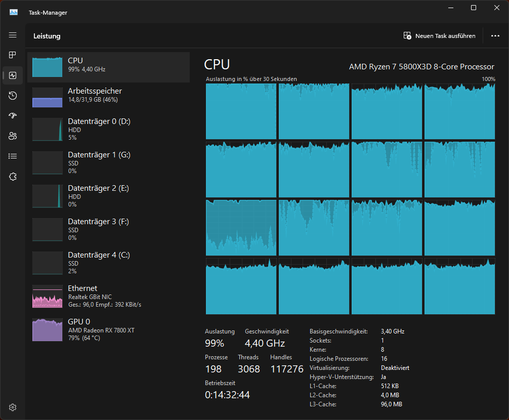Click the 4,40 GHz Geschwindigkeit value
509x420 pixels.
click(x=265, y=343)
